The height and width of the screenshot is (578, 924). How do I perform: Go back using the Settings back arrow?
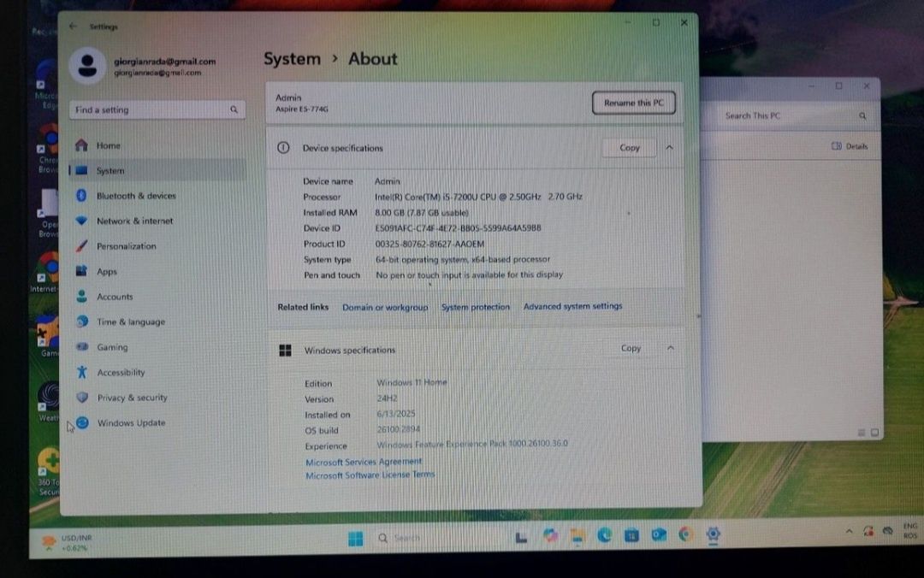point(73,26)
